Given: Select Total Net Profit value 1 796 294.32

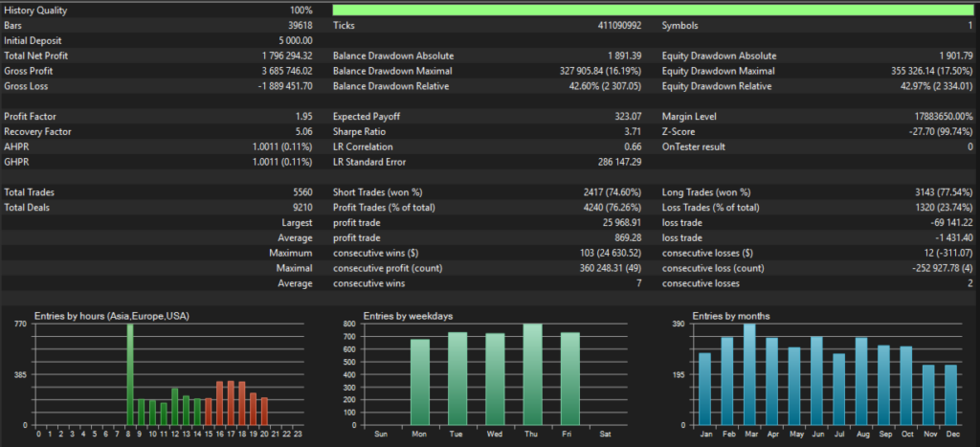Looking at the screenshot, I should pyautogui.click(x=287, y=56).
